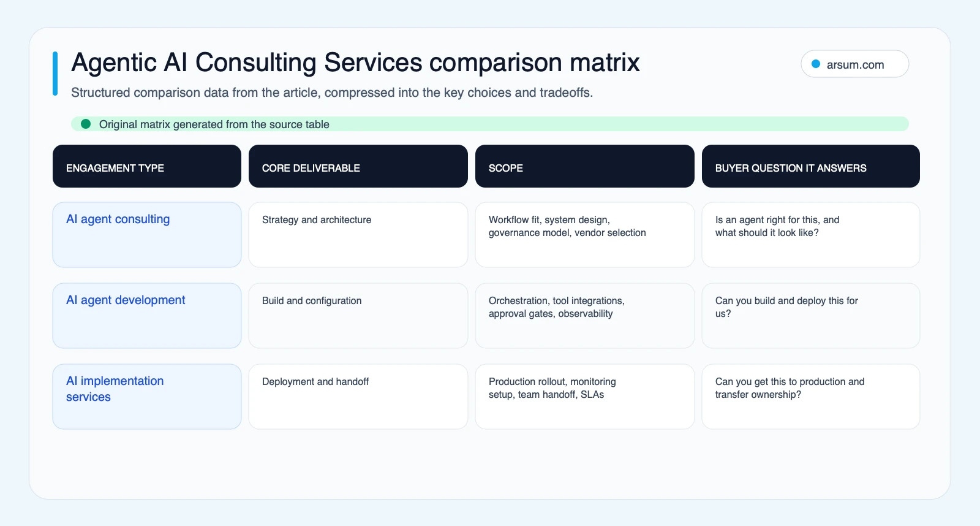Click the Production rollout, monitoring scope cell

[x=585, y=397]
